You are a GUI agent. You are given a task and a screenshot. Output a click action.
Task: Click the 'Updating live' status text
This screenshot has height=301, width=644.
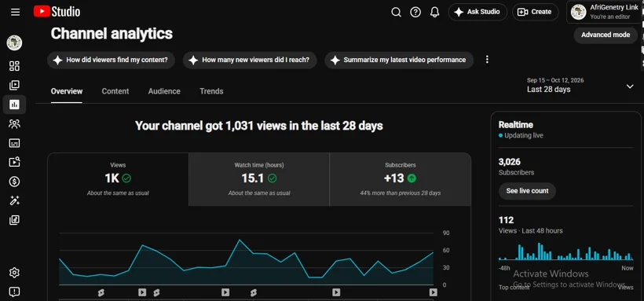coord(524,135)
